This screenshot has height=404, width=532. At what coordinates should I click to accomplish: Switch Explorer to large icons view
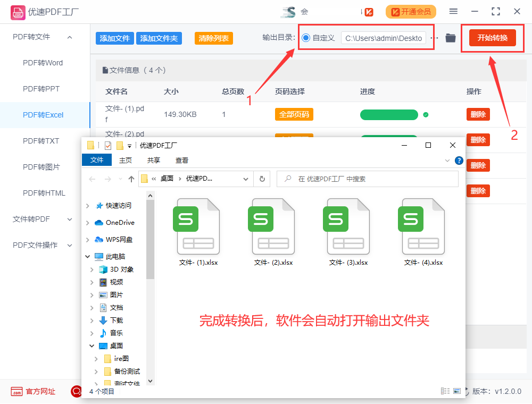(x=457, y=391)
